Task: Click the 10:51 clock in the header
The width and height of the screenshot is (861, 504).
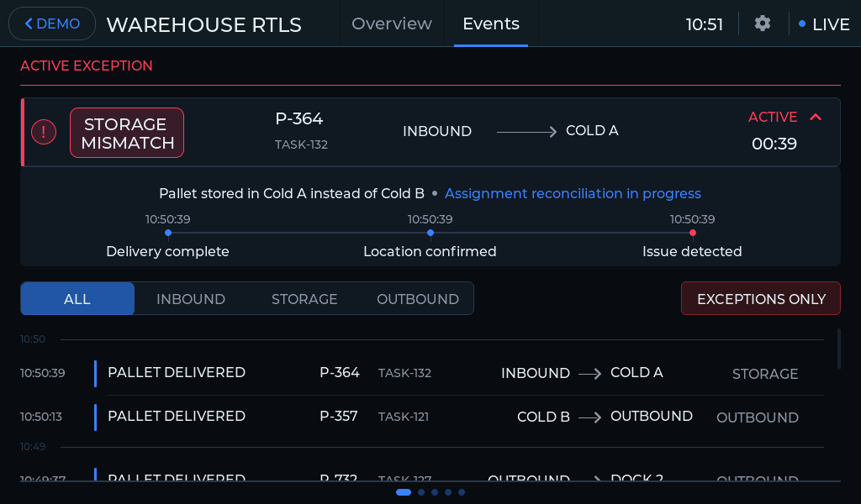Action: 705,24
